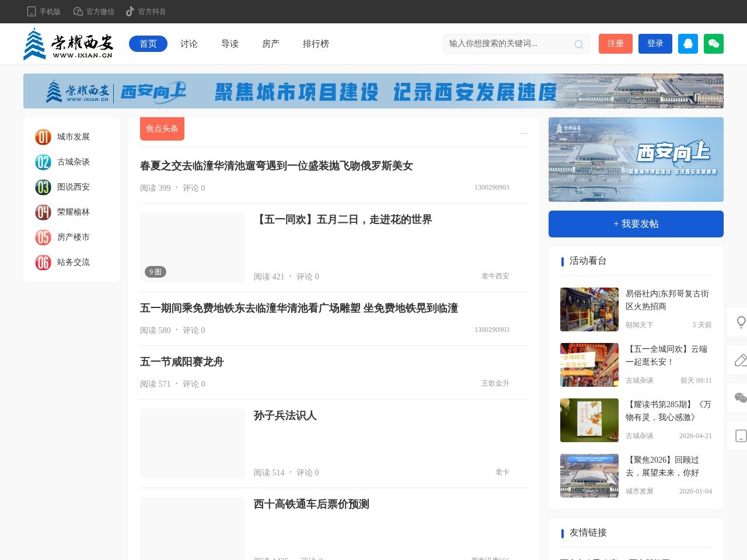Click the 03 图说西安 number badge
The image size is (747, 560).
[43, 187]
